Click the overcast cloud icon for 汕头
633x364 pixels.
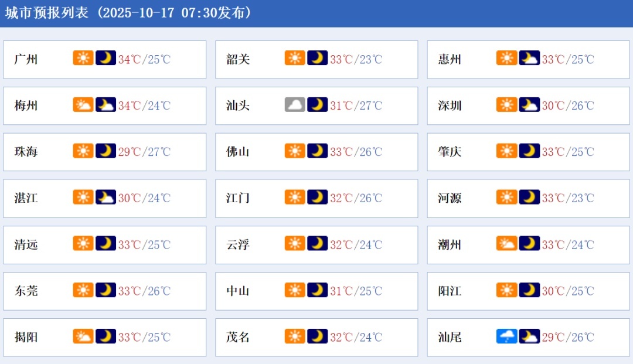pyautogui.click(x=295, y=105)
